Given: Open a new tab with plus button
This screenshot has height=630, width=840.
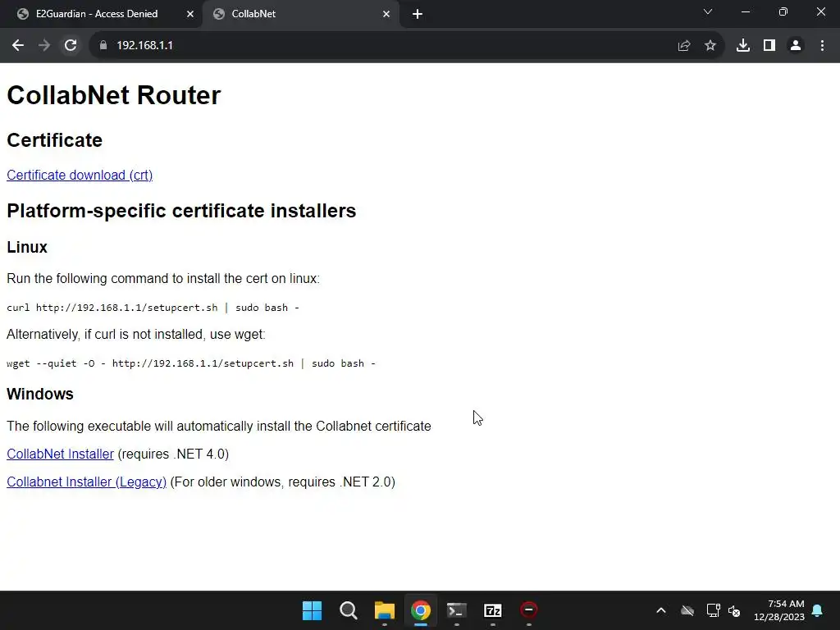Looking at the screenshot, I should [418, 14].
